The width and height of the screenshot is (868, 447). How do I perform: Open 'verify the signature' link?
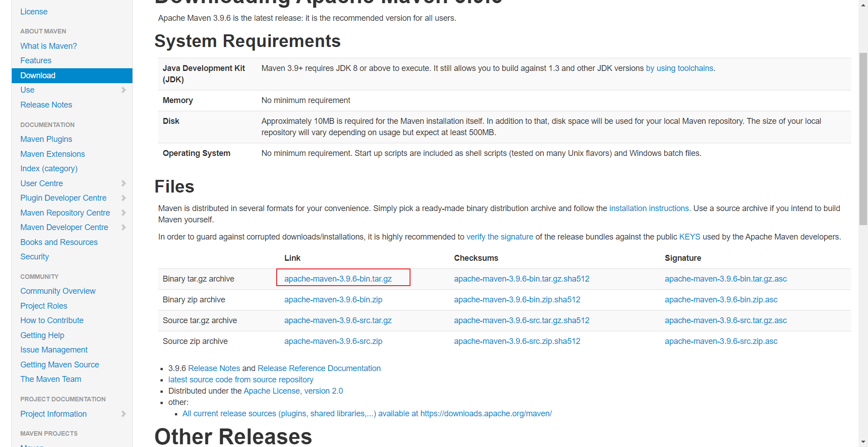click(x=500, y=237)
